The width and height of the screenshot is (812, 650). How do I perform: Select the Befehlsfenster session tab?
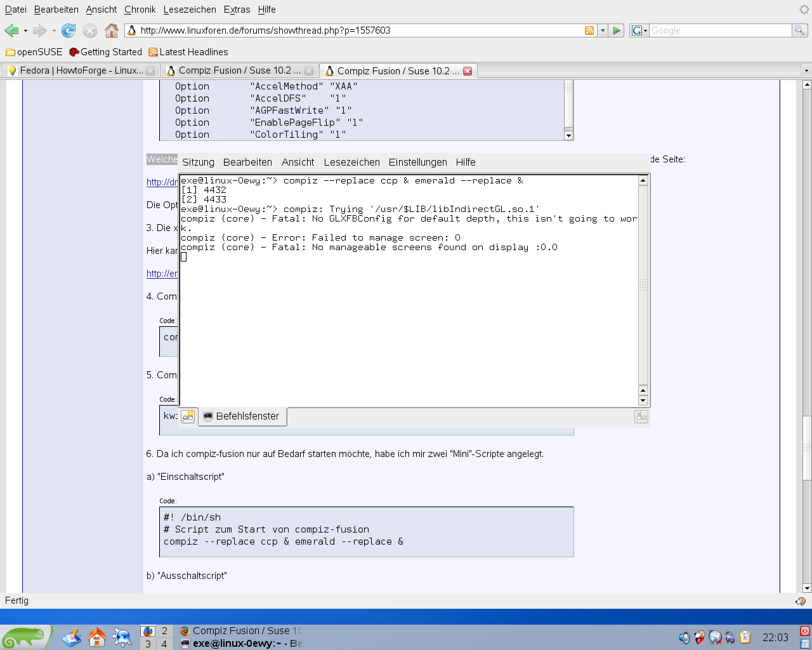pos(242,416)
